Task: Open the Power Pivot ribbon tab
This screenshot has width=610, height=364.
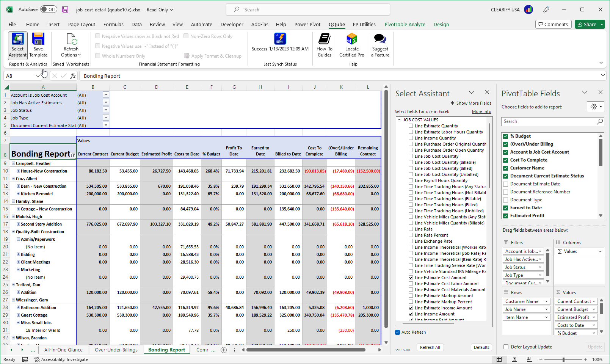Action: pos(307,24)
